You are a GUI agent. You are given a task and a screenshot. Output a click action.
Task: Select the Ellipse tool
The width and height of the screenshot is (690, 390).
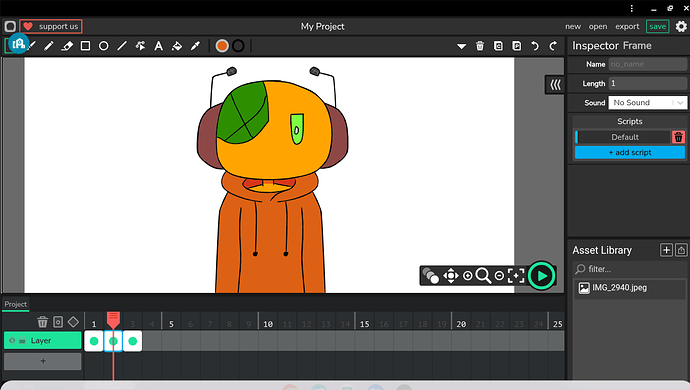point(103,46)
